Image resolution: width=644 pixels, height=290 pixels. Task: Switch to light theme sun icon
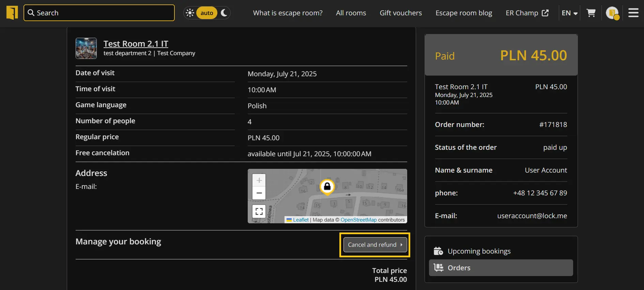190,13
